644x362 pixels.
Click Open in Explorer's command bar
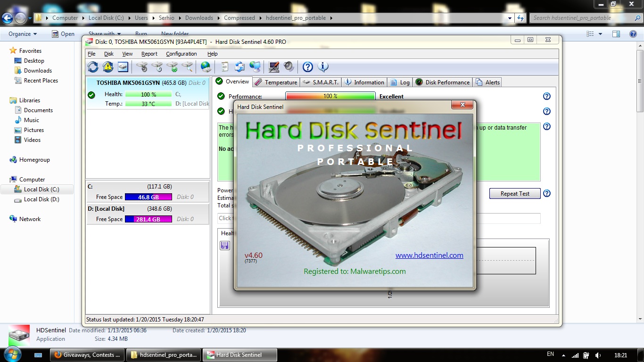pyautogui.click(x=63, y=34)
